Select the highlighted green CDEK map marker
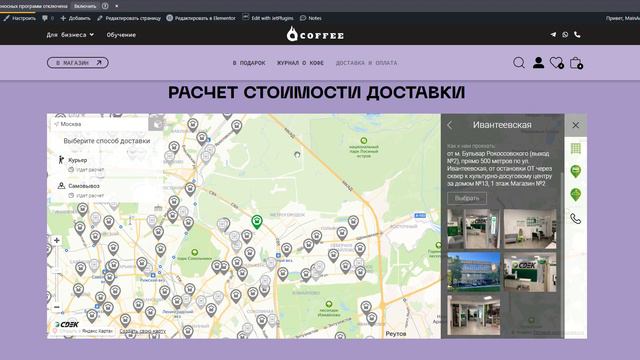Viewport: 640px width, 360px height. pyautogui.click(x=256, y=222)
